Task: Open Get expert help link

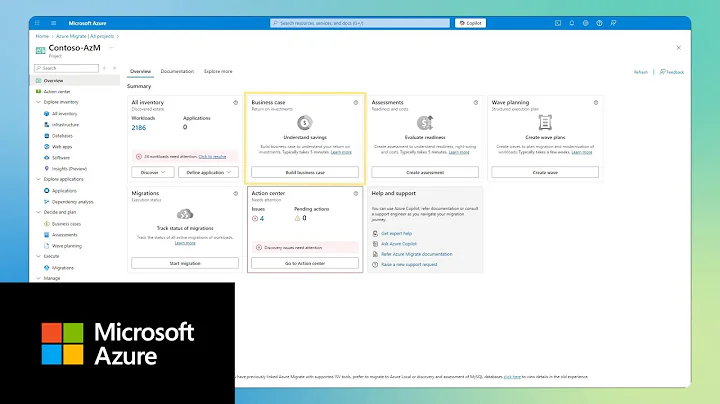Action: pyautogui.click(x=396, y=234)
